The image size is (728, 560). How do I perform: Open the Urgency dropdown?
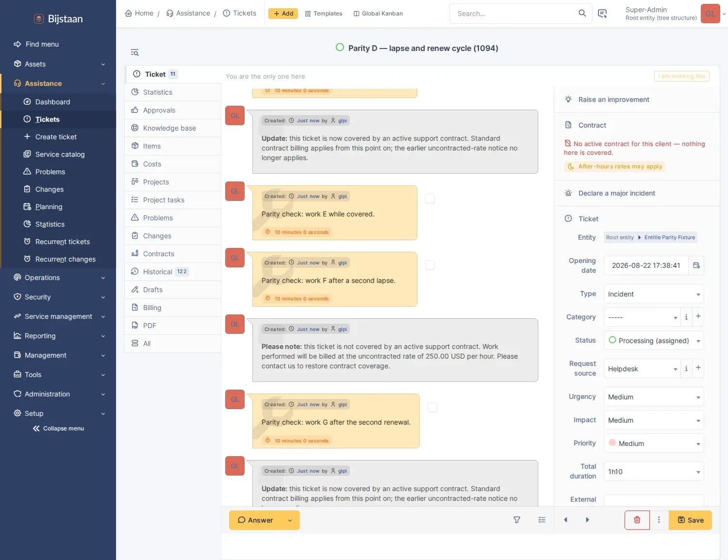pyautogui.click(x=654, y=397)
